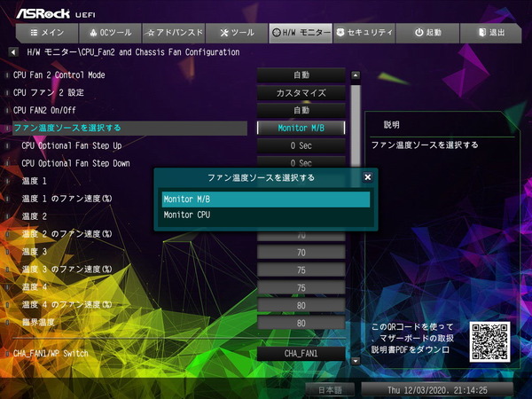Viewport: 532px width, 399px height.
Task: Open the セキュリティ tab
Action: click(364, 33)
